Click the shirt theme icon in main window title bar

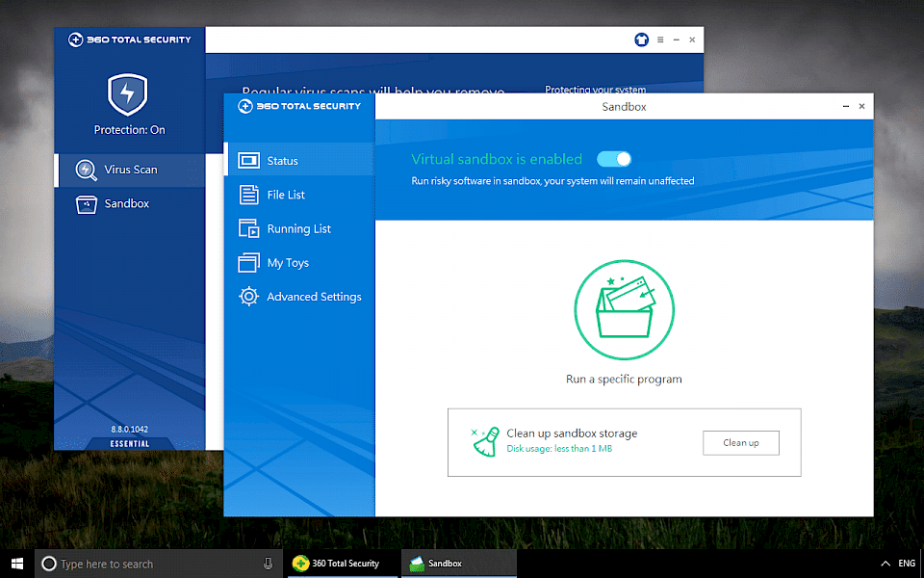(x=642, y=39)
